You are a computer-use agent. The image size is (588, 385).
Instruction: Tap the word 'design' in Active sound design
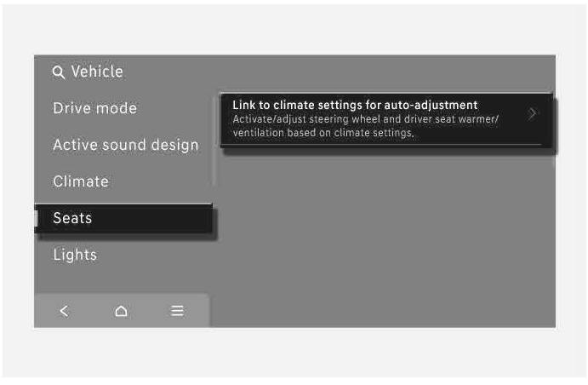tap(174, 146)
